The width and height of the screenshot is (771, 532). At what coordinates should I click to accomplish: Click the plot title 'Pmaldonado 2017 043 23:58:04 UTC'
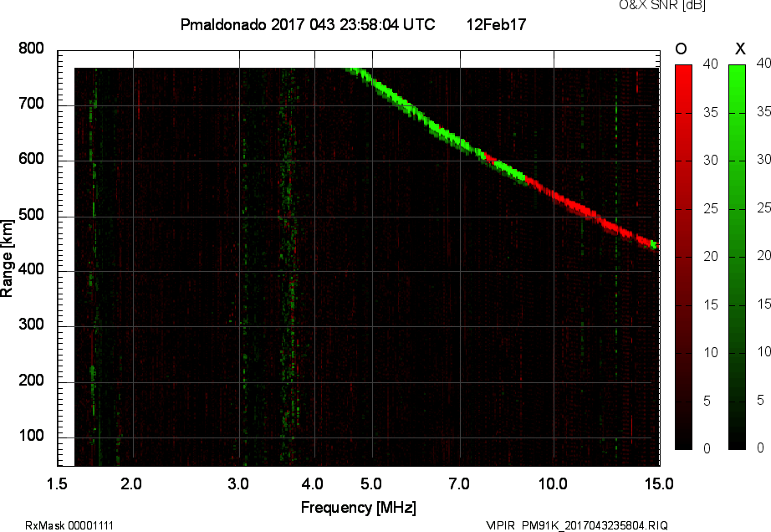pos(307,25)
